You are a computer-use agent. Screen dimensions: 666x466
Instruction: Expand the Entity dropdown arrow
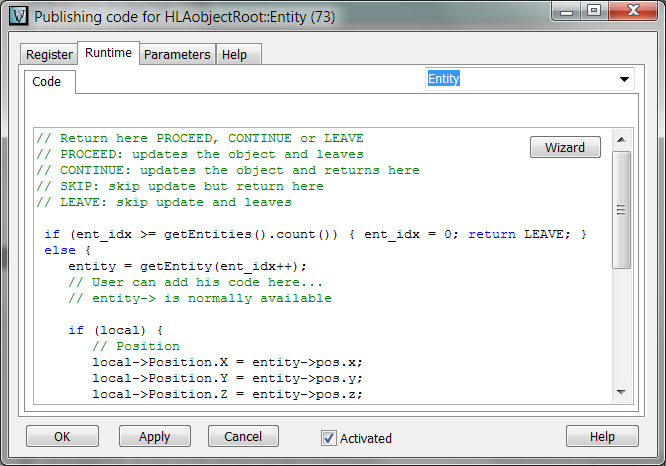point(625,80)
